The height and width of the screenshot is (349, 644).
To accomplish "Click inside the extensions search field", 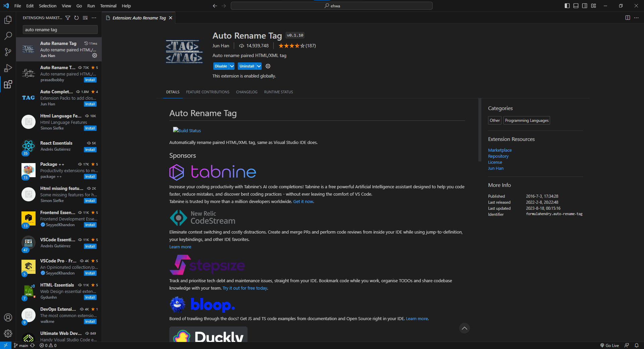I will [59, 30].
